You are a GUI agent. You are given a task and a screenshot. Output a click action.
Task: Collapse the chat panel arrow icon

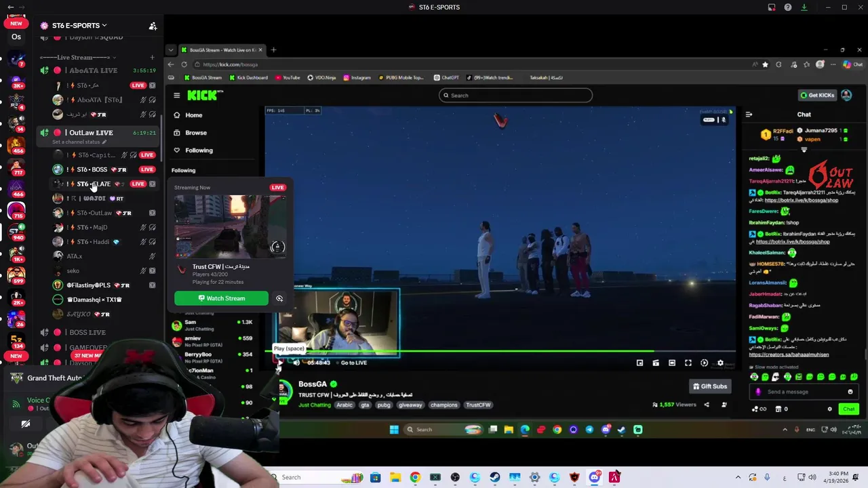pyautogui.click(x=749, y=115)
